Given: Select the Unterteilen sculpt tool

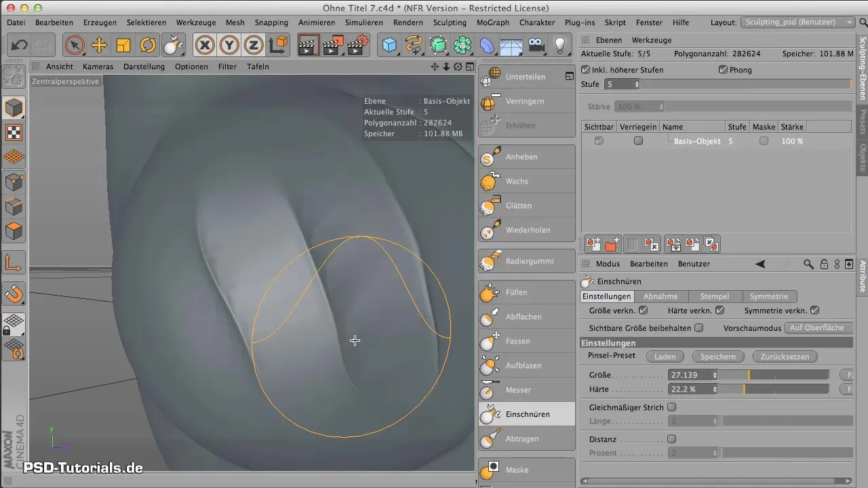Looking at the screenshot, I should (526, 77).
